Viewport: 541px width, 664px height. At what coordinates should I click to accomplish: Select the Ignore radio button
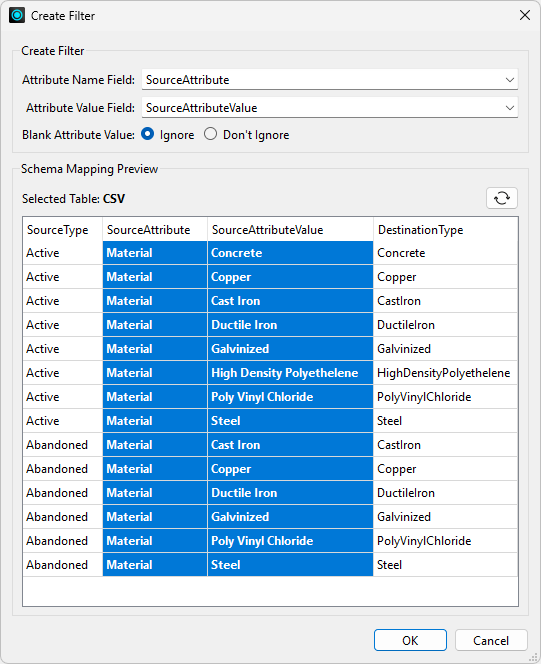pyautogui.click(x=147, y=134)
